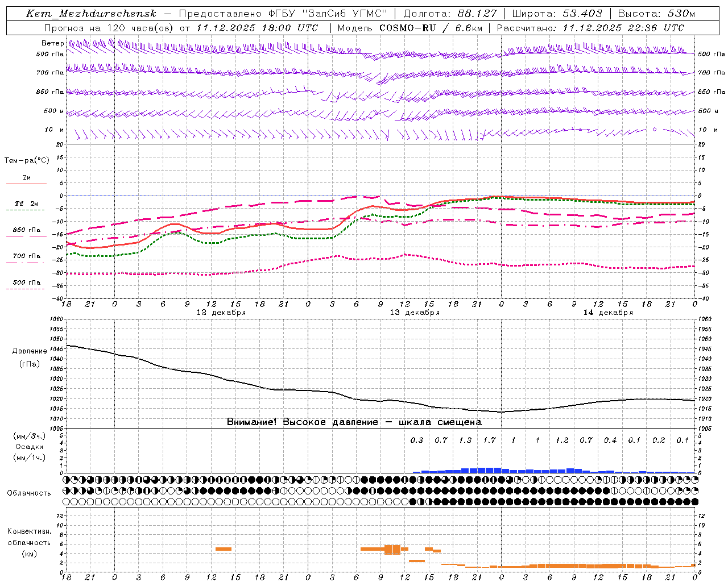Click the 2м temperature legend line
The height and width of the screenshot is (582, 728).
pyautogui.click(x=26, y=184)
